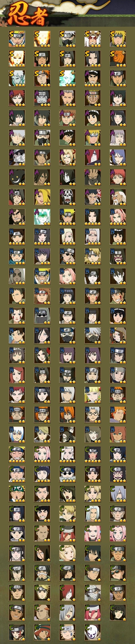Select blue shark-faced Kisame A-rank portrait

point(42,98)
